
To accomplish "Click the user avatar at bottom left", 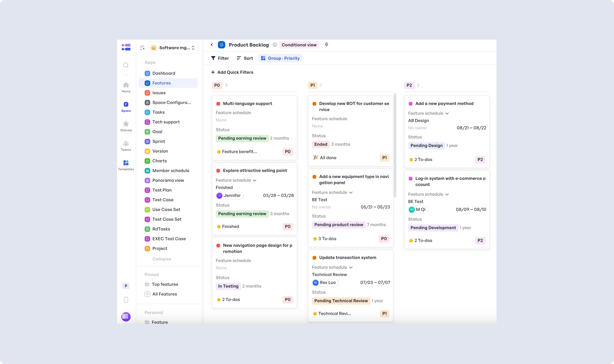I will pos(126,317).
